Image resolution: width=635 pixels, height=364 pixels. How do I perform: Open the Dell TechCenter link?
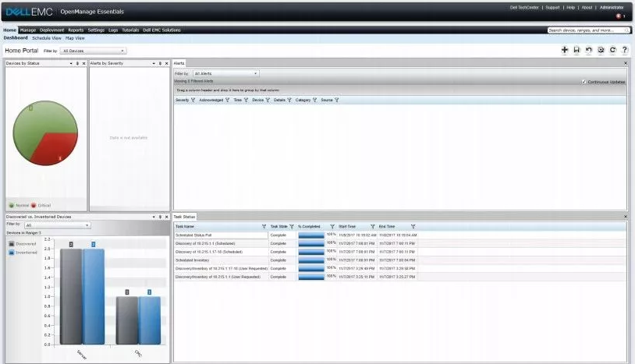pyautogui.click(x=524, y=8)
